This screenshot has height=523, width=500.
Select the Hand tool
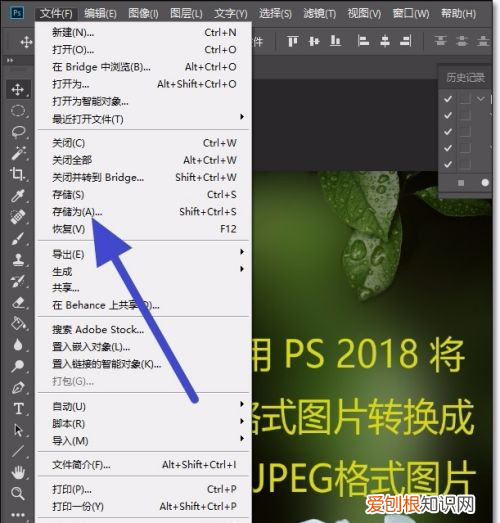[18, 473]
